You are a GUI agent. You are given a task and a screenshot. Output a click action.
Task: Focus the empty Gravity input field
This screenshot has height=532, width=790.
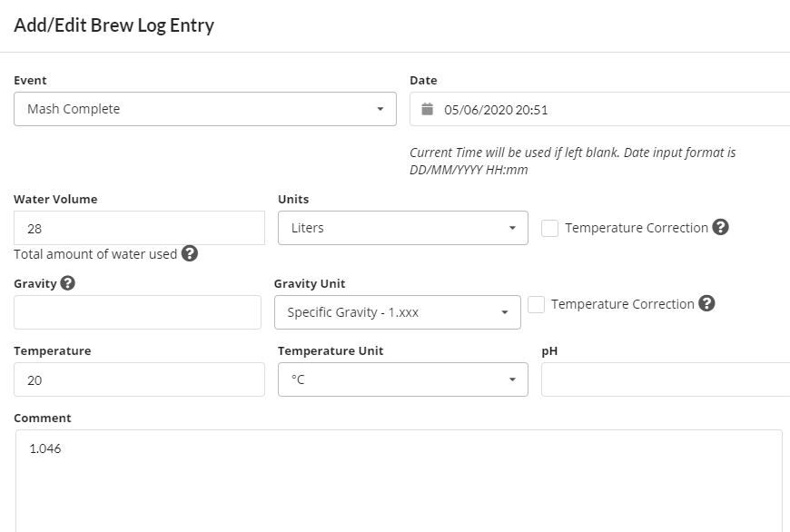(137, 312)
